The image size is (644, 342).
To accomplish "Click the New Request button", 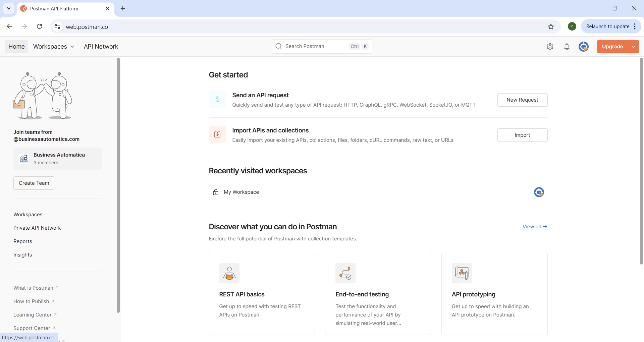I will 522,100.
